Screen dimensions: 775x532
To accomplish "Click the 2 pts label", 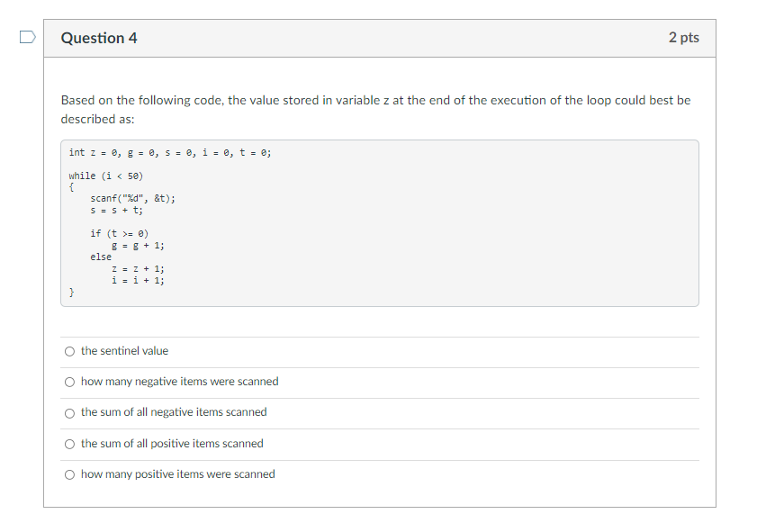I will click(686, 38).
